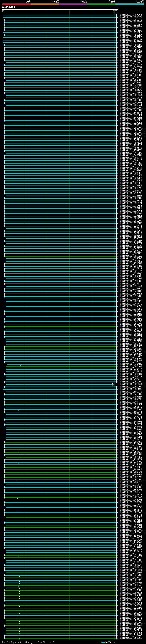Screen dimensions: 146x644
Task: Select the UniRef100_B1HXF8 label
Action: tap(131, 467)
